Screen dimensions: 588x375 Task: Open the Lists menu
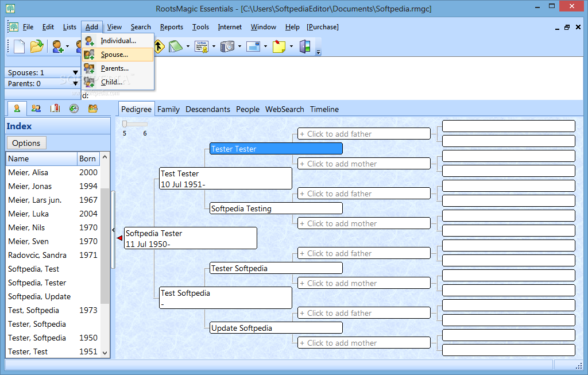coord(69,27)
